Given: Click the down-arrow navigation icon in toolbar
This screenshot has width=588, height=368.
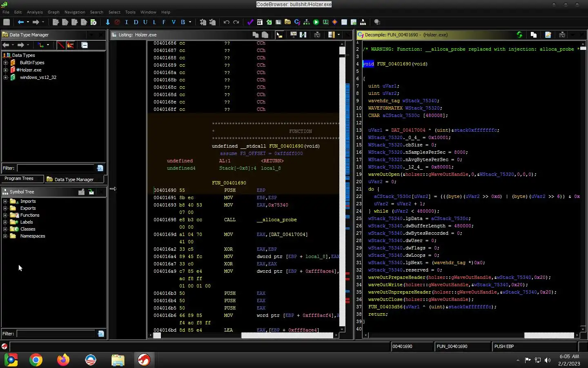Looking at the screenshot, I should pos(108,22).
